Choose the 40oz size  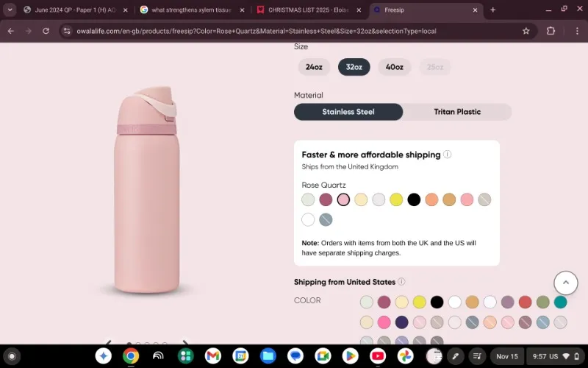click(395, 67)
